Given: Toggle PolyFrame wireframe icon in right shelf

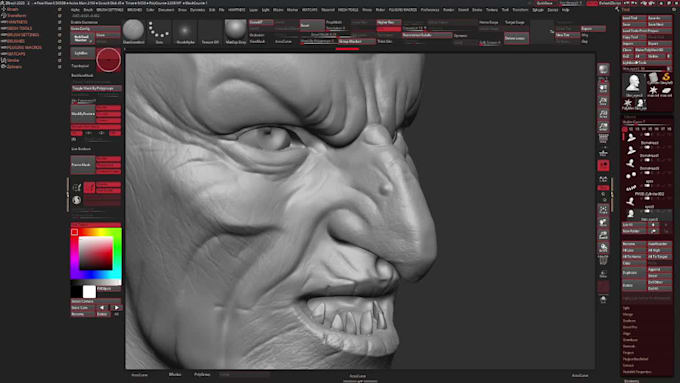Looking at the screenshot, I should (x=603, y=260).
